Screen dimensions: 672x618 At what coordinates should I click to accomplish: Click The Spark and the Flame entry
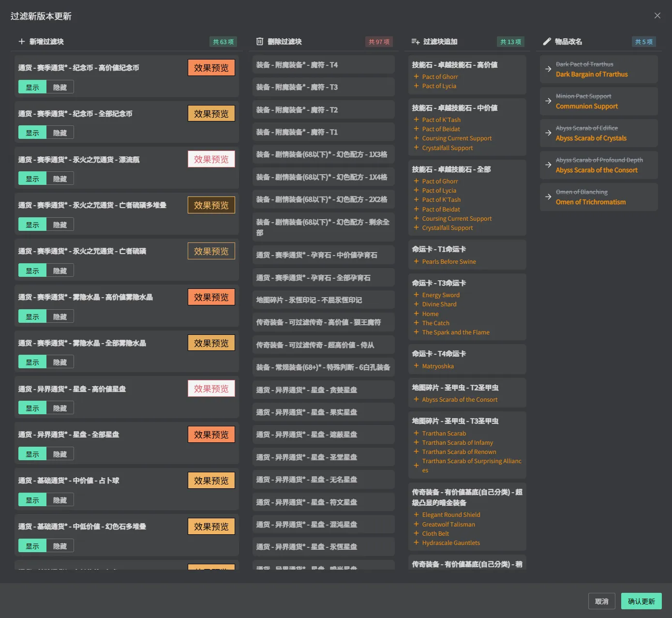pos(456,332)
